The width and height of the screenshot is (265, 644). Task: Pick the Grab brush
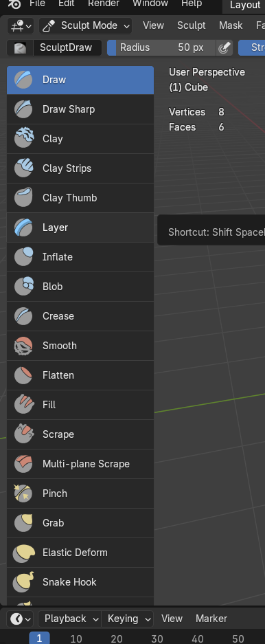click(80, 523)
